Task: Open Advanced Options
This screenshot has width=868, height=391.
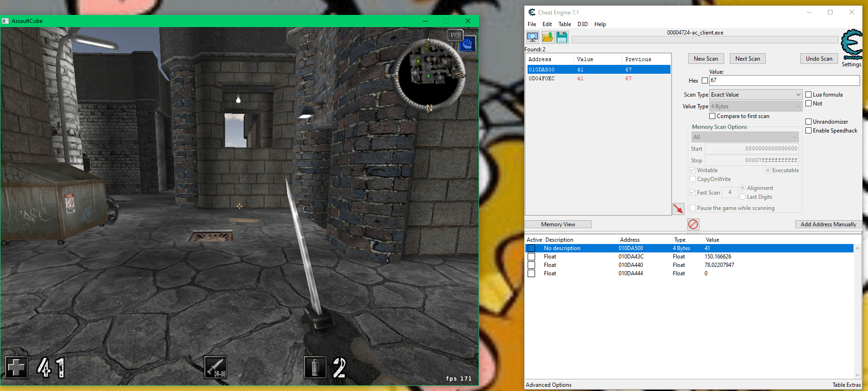Action: click(549, 385)
